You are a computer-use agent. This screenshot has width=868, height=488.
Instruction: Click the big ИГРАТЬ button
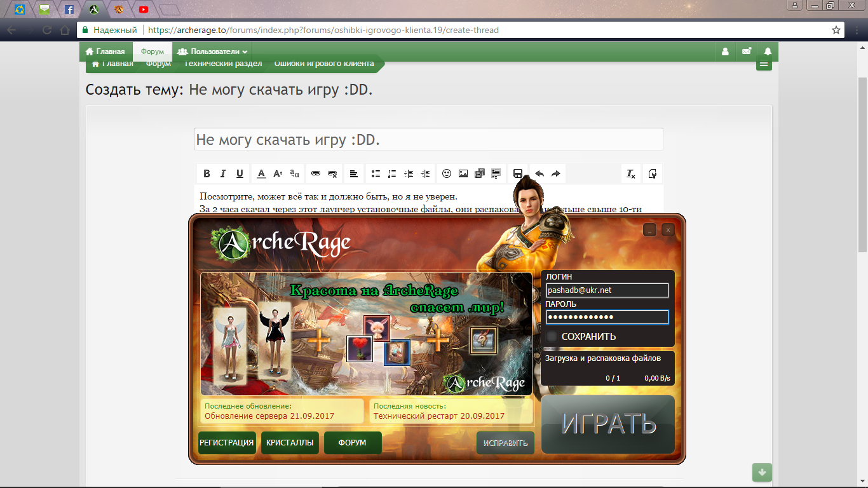point(608,424)
